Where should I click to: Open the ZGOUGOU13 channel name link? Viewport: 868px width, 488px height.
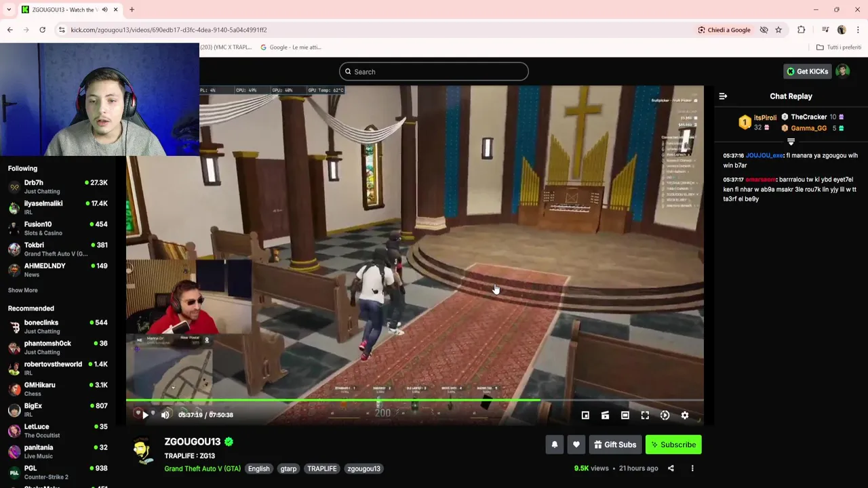[193, 442]
